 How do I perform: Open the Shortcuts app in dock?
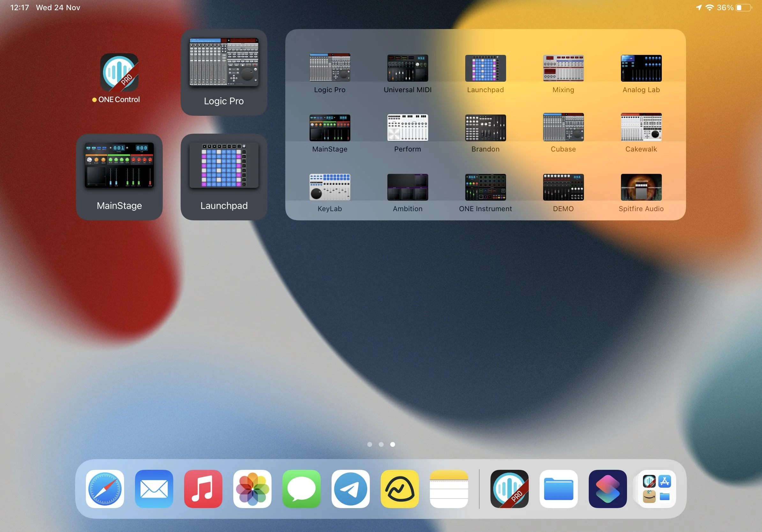click(607, 489)
